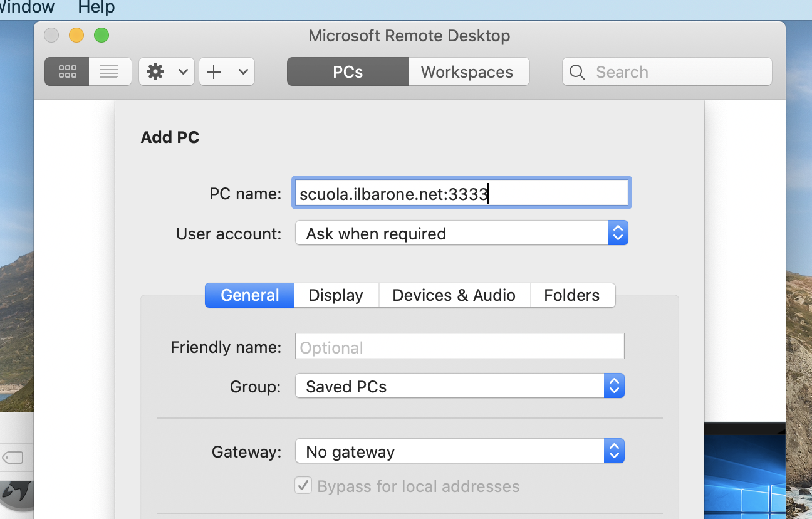The height and width of the screenshot is (519, 812).
Task: Click the plus add button
Action: (x=214, y=71)
